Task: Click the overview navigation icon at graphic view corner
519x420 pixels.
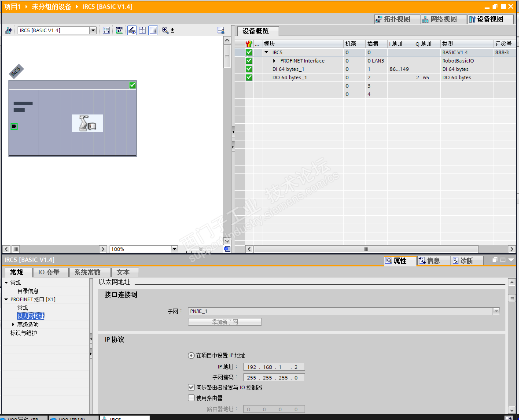Action: [x=227, y=249]
